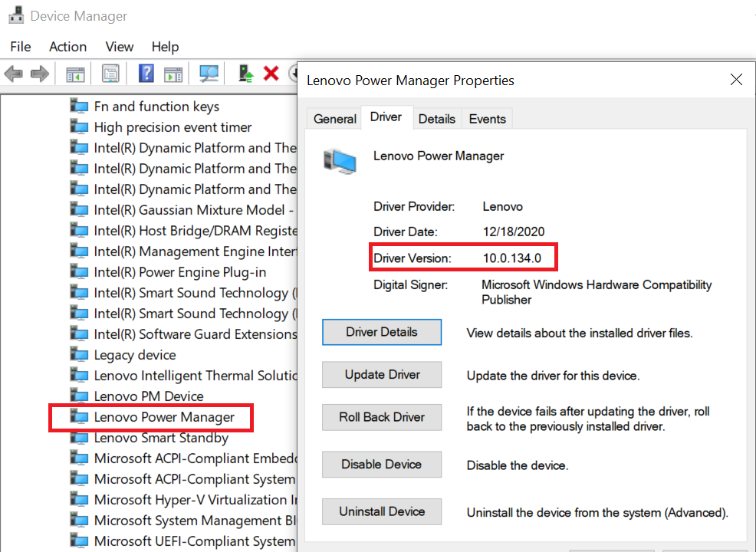Click the driver date 12/18/2020
756x552 pixels.
(514, 232)
